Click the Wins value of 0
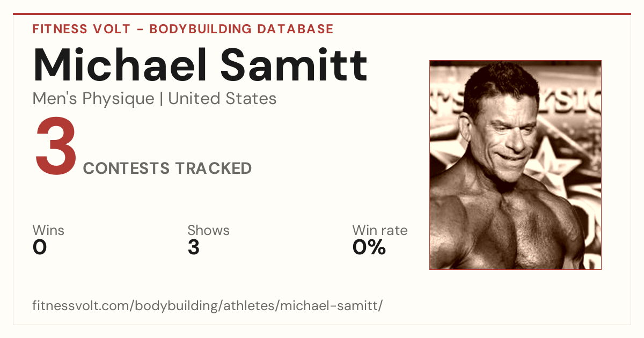This screenshot has width=644, height=338. [40, 248]
